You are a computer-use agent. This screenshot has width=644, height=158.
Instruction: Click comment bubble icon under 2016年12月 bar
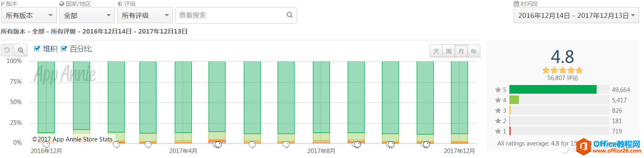coord(47,145)
